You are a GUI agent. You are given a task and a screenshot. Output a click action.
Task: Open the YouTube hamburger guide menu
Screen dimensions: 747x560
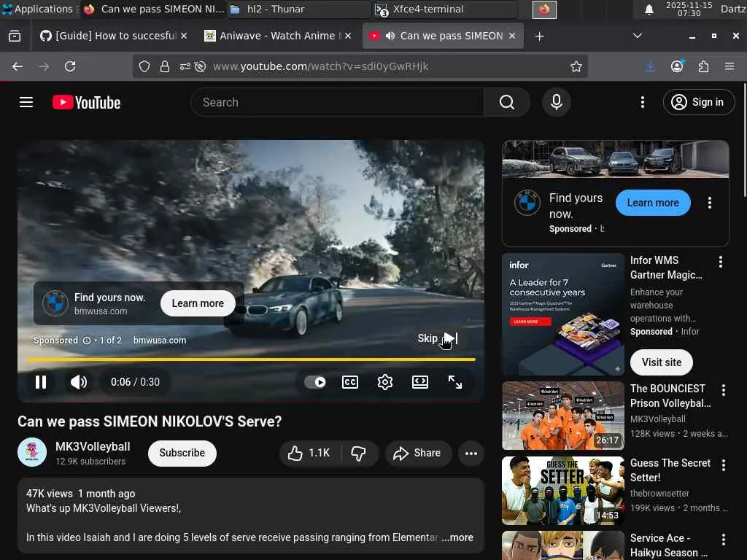point(26,102)
